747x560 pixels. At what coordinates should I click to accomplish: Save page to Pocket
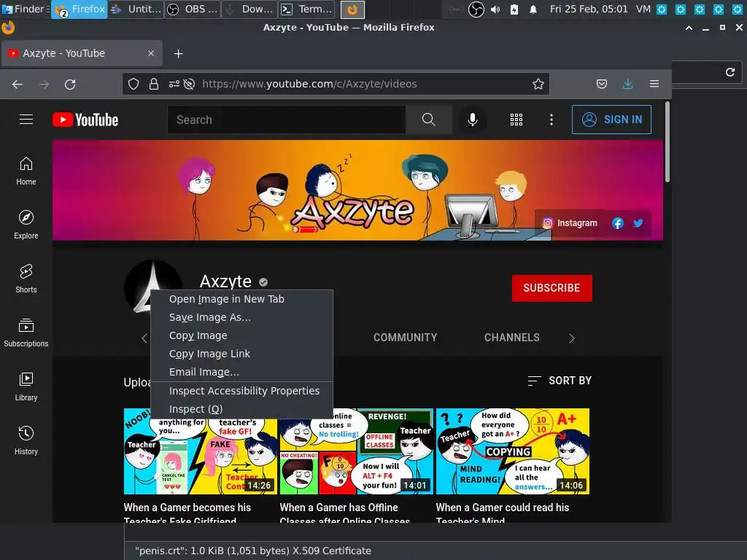coord(602,84)
